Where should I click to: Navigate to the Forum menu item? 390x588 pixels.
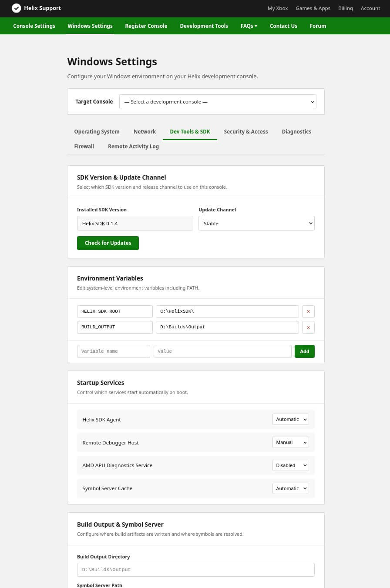coord(318,26)
